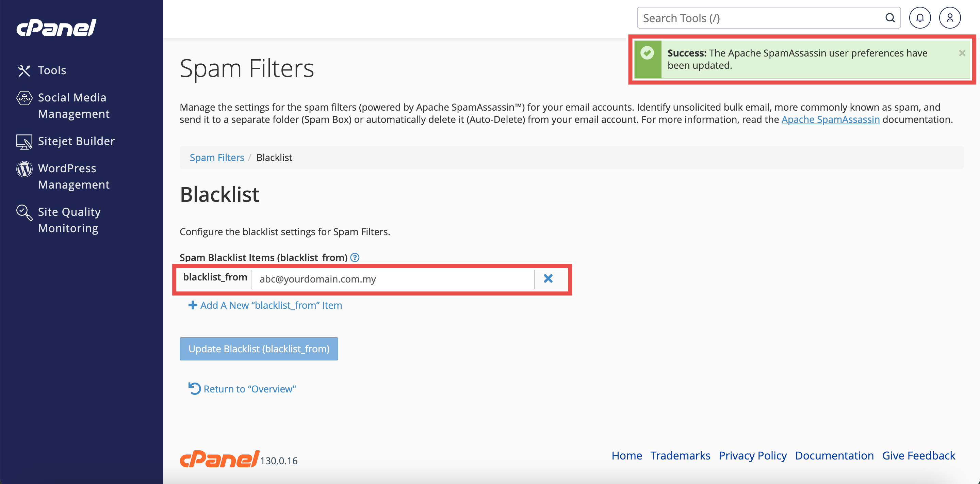Click the cPanel logo in sidebar
The width and height of the screenshot is (980, 484).
point(56,28)
